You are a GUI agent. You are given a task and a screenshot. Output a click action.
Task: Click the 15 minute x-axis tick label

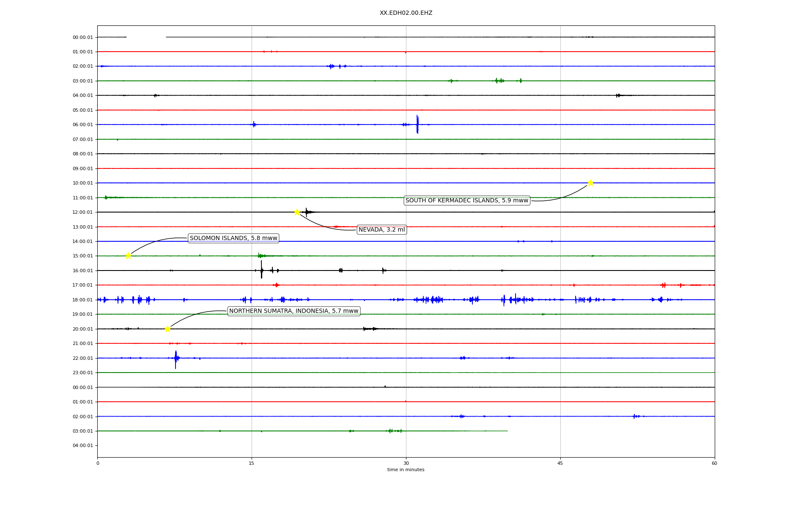(252, 463)
